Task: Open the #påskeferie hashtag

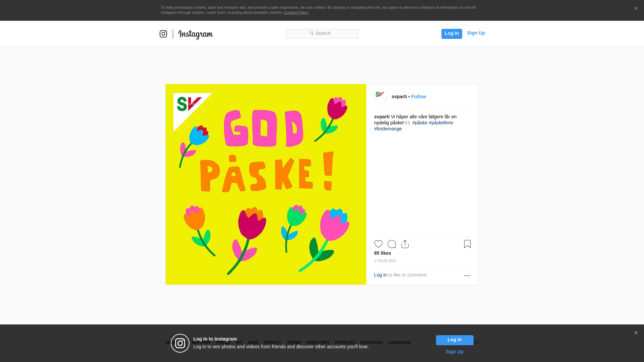Action: [x=441, y=123]
